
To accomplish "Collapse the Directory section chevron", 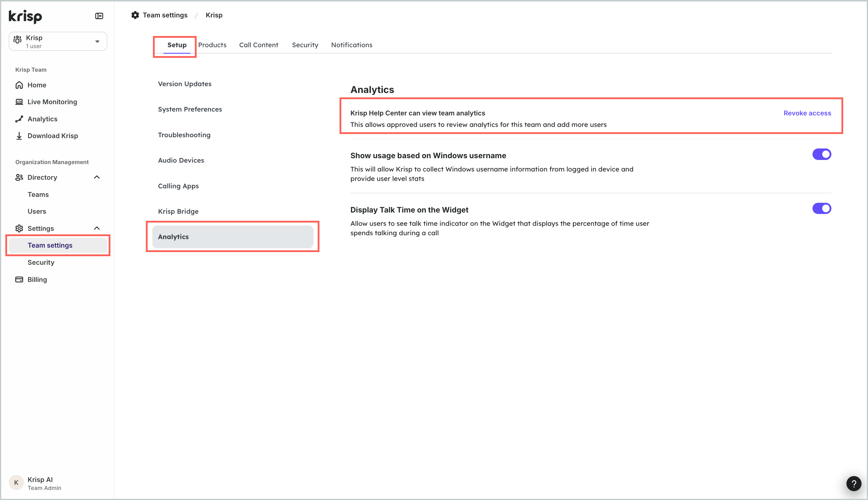I will coord(97,177).
